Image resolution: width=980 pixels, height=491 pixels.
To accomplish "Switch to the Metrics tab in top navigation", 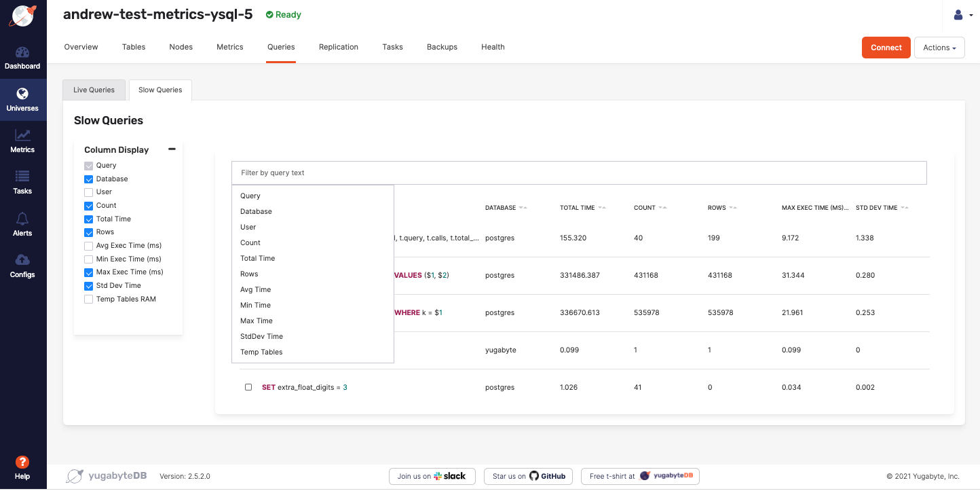I will [230, 47].
